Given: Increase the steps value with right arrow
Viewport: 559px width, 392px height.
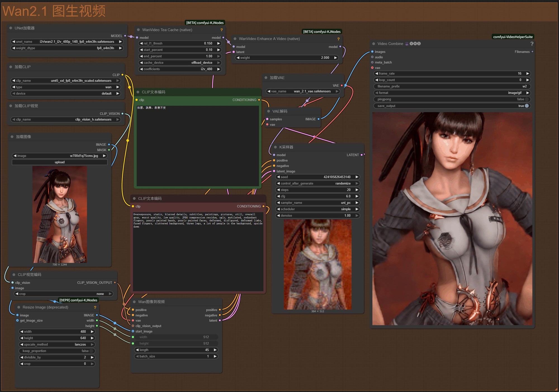Looking at the screenshot, I should (x=357, y=190).
